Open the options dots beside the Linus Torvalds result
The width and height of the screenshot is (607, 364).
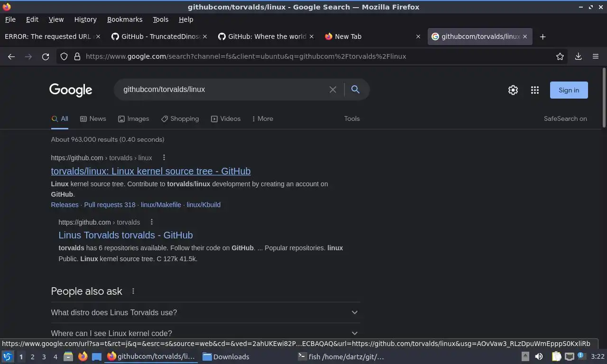click(x=152, y=222)
